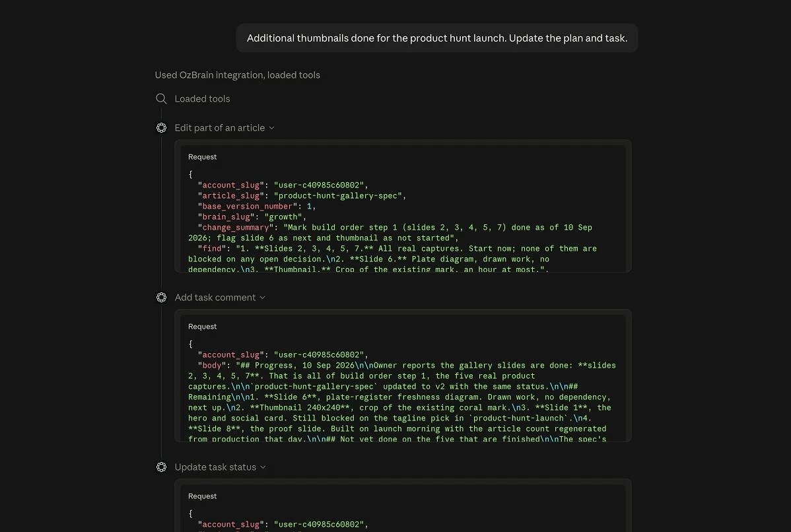Click the Used OzBrain integration, loaded tools summary
The height and width of the screenshot is (532, 791).
point(238,75)
